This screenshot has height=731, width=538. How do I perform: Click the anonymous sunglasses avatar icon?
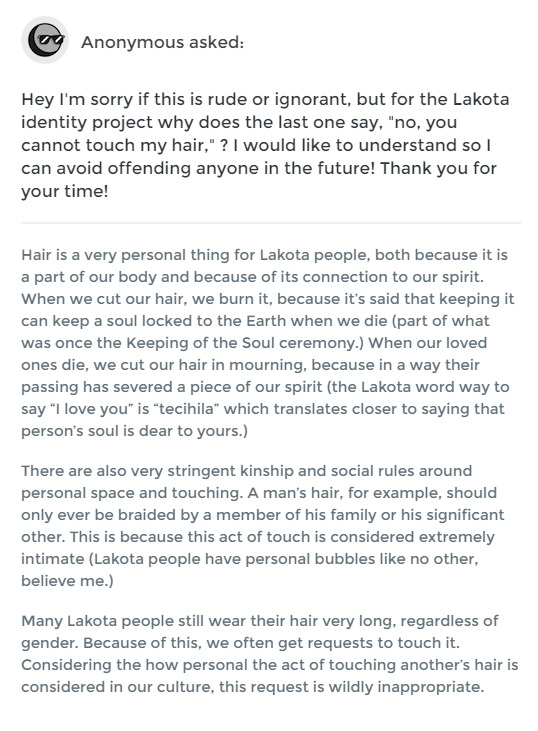pyautogui.click(x=45, y=40)
